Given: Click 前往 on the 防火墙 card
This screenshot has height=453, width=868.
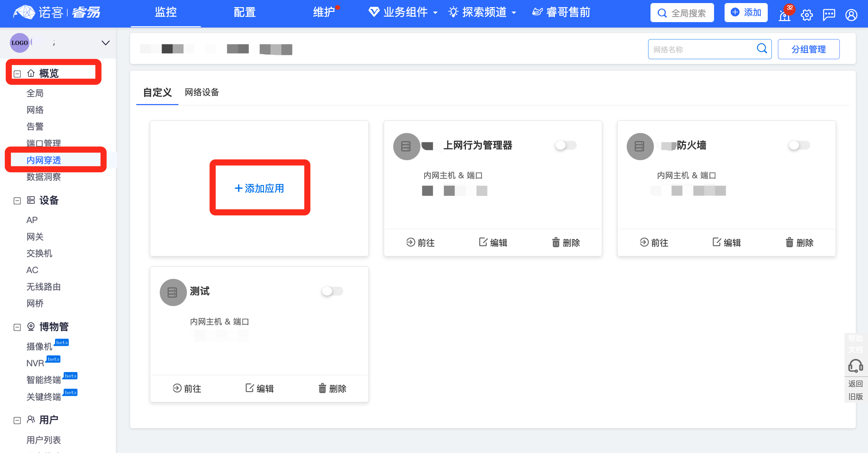Looking at the screenshot, I should coord(654,242).
